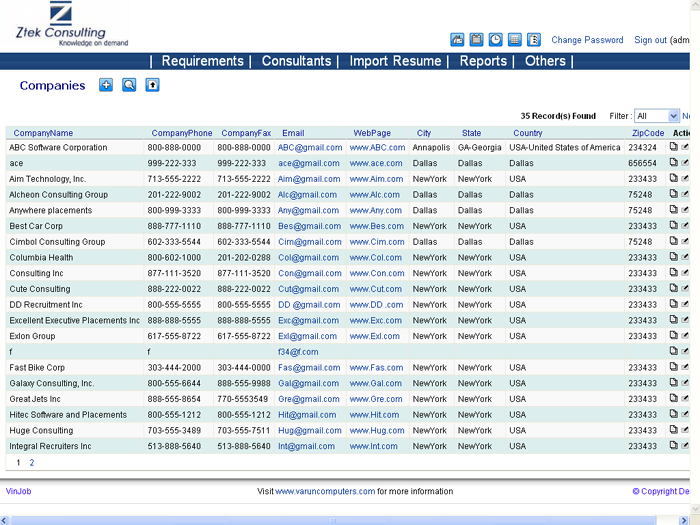Go to page 2 of results
The image size is (700, 525).
(32, 462)
